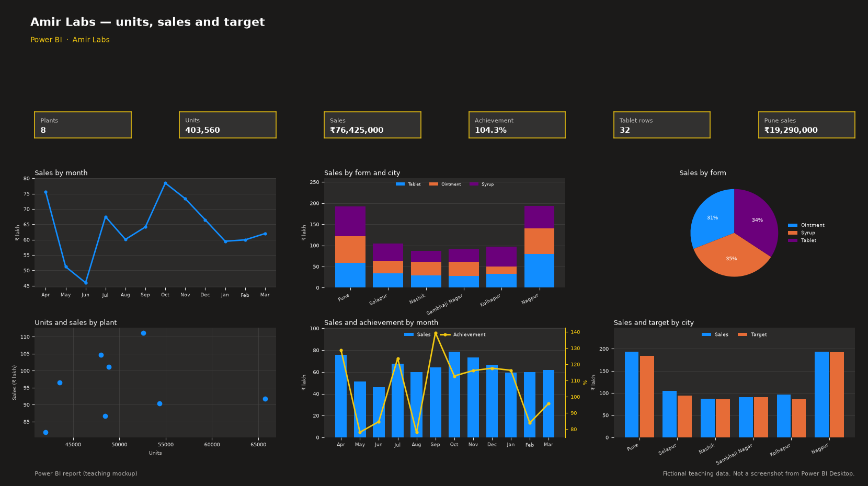The height and width of the screenshot is (486, 868).
Task: Select the 34% pie slice
Action: (x=757, y=220)
